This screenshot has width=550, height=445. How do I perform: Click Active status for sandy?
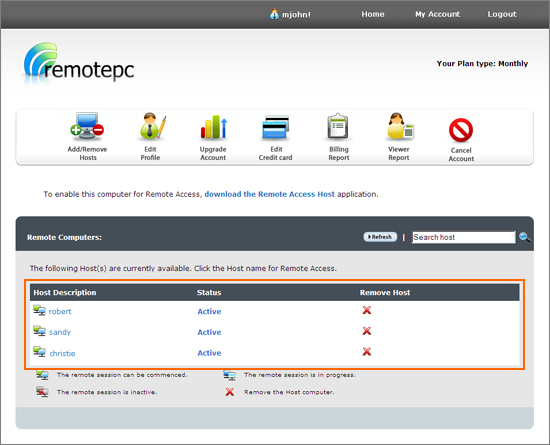click(209, 332)
